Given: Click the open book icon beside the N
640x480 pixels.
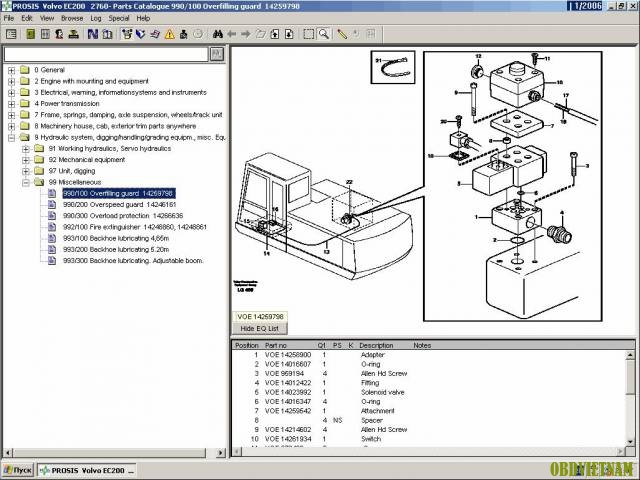Looking at the screenshot, I should pyautogui.click(x=107, y=34).
